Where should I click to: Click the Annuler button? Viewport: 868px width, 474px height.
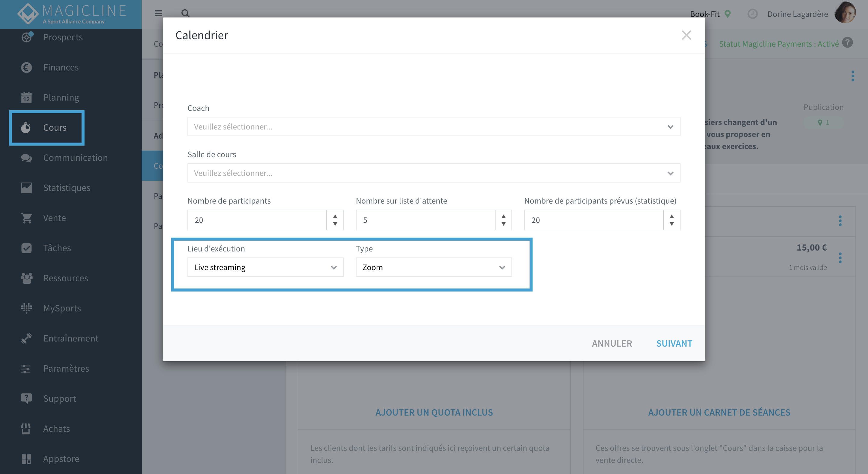[x=612, y=343]
